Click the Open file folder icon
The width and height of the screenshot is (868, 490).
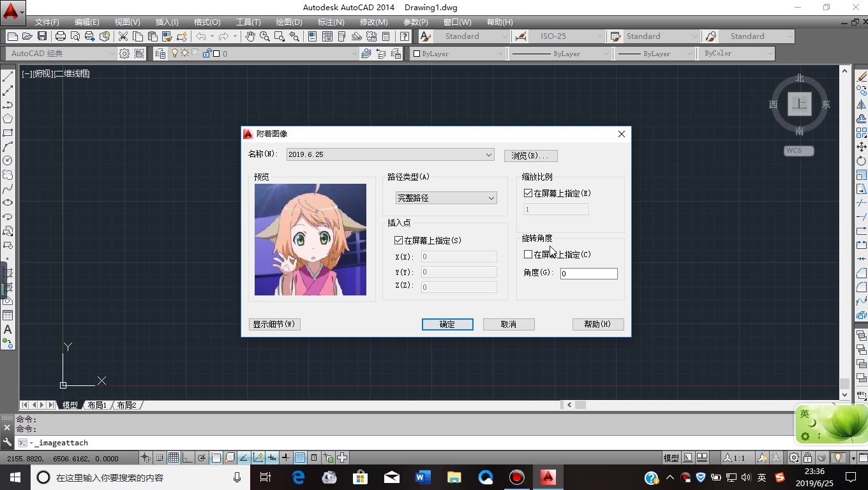pyautogui.click(x=27, y=36)
